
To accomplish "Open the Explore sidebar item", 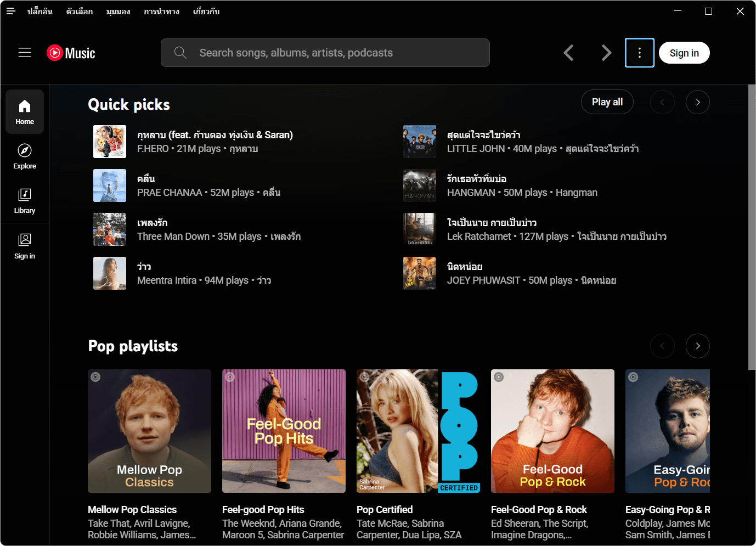I will click(x=25, y=156).
